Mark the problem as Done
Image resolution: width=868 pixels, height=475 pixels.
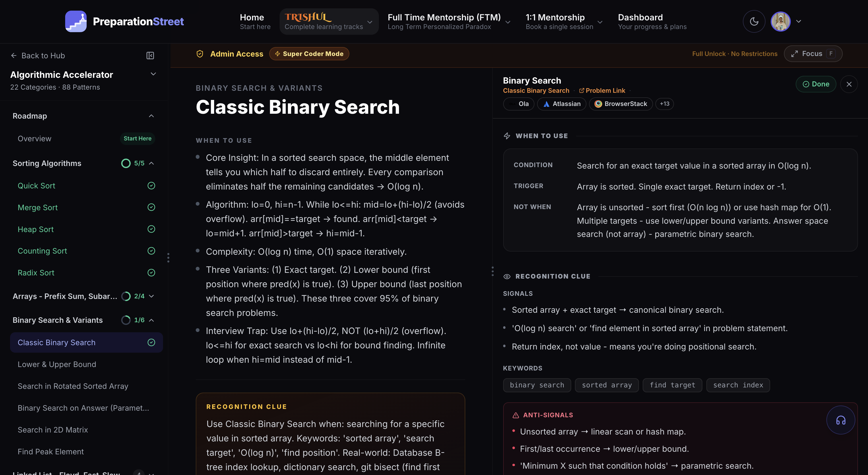pyautogui.click(x=816, y=84)
